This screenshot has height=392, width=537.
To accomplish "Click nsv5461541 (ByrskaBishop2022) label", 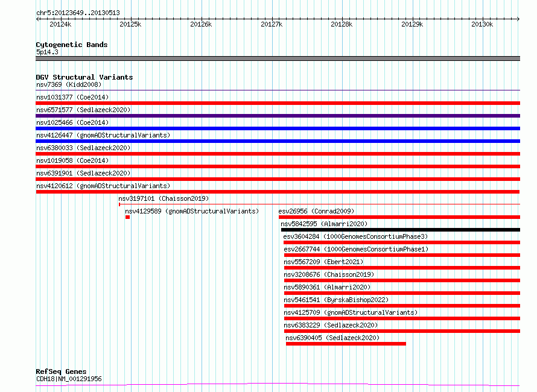I will [x=336, y=300].
